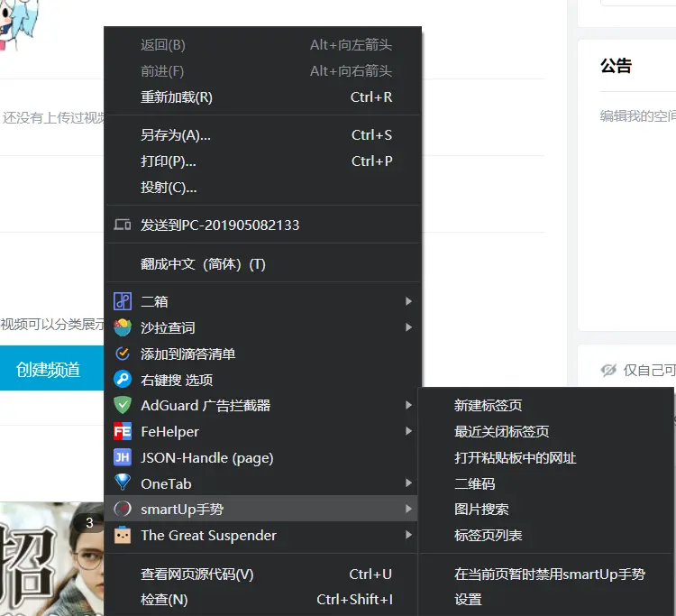Click the anime avatar image
This screenshot has height=616, width=676.
click(x=19, y=24)
